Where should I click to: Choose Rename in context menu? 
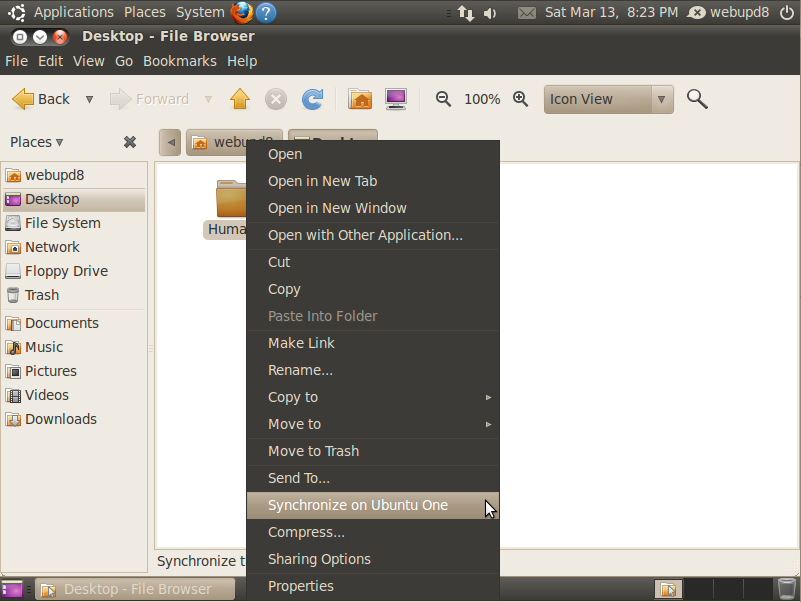point(373,371)
